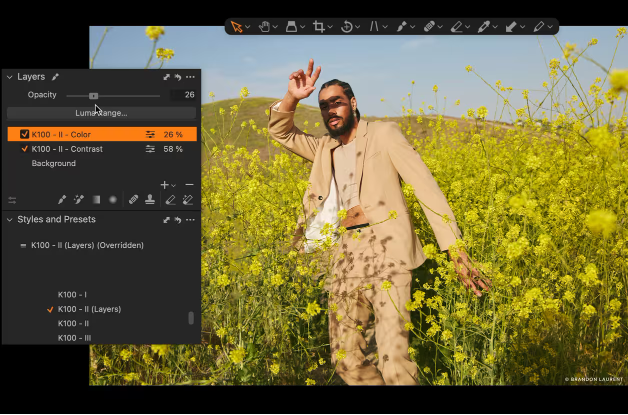628x415 pixels.
Task: Click the Erase Mask tool in Layers panel
Action: pyautogui.click(x=170, y=200)
